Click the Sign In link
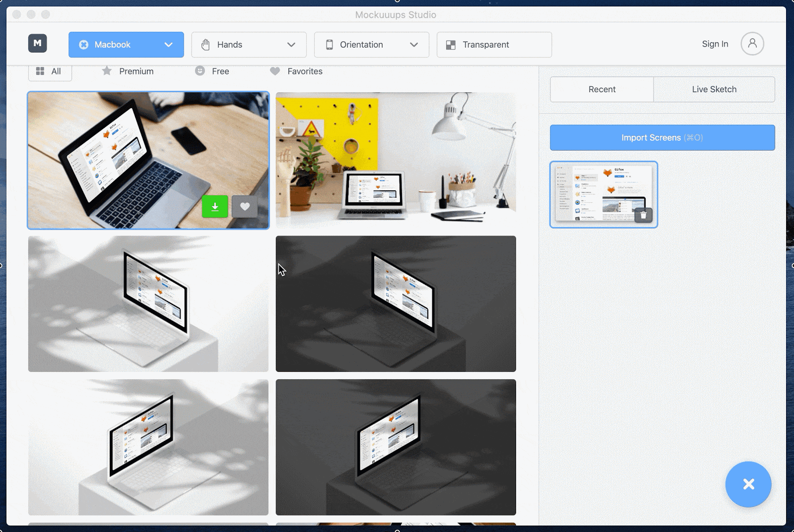794x532 pixels. click(715, 44)
